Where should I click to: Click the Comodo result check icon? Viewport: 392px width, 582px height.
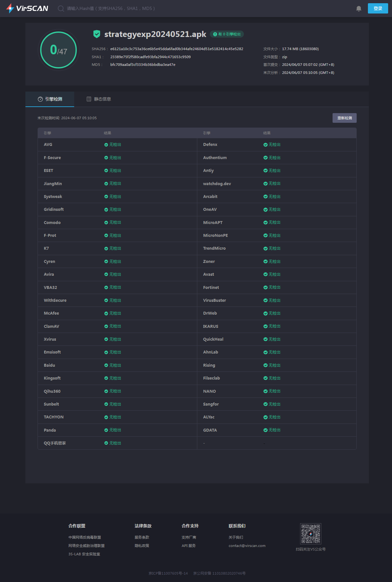click(x=106, y=222)
